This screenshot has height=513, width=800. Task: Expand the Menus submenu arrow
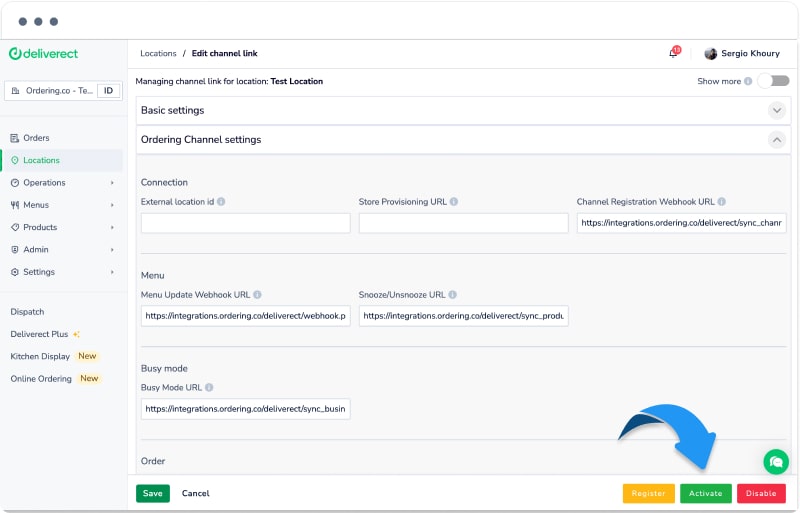(112, 205)
